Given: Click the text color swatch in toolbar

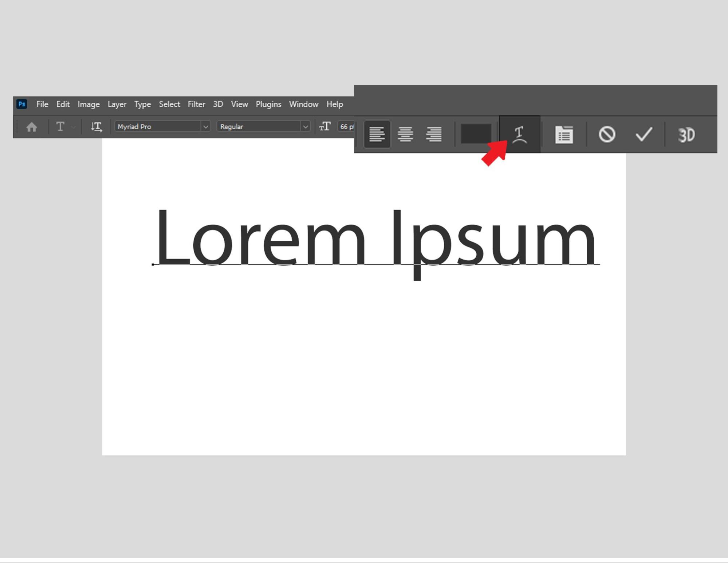Looking at the screenshot, I should pyautogui.click(x=476, y=135).
